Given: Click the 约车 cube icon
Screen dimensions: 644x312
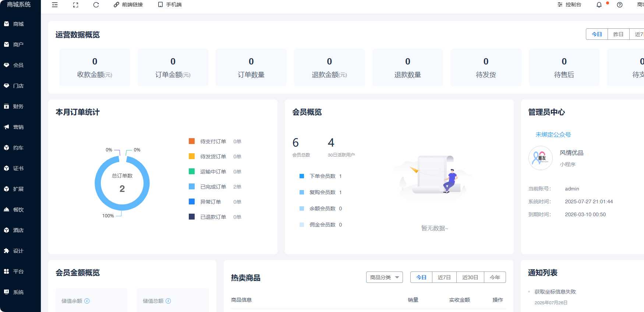Looking at the screenshot, I should (6, 147).
